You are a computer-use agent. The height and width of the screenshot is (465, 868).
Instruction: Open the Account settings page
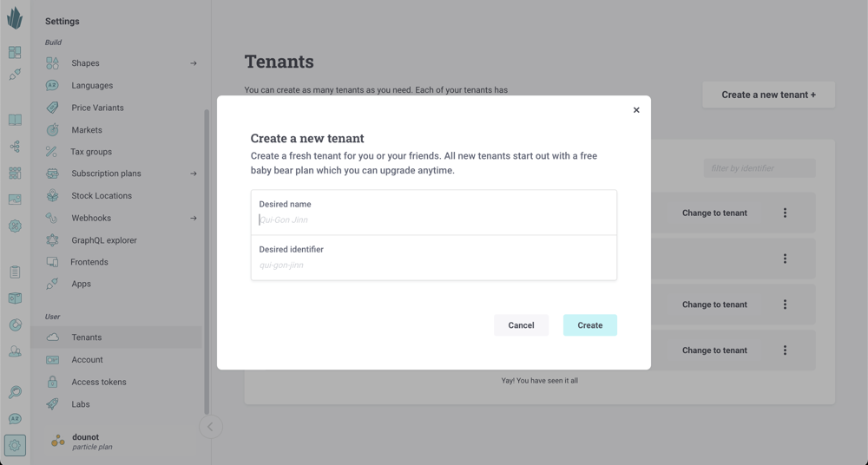pyautogui.click(x=87, y=359)
